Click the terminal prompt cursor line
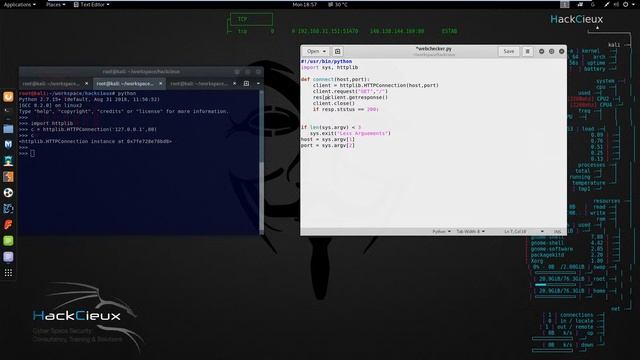The image size is (640, 360). (x=27, y=153)
